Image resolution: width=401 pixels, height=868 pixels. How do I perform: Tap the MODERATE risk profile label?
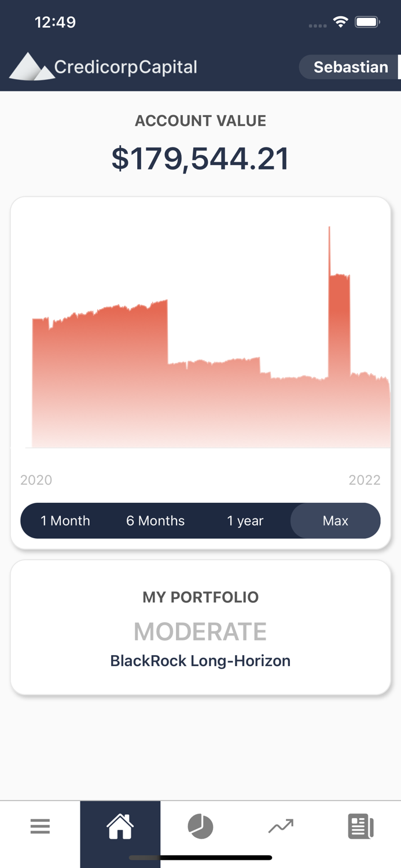pos(200,631)
